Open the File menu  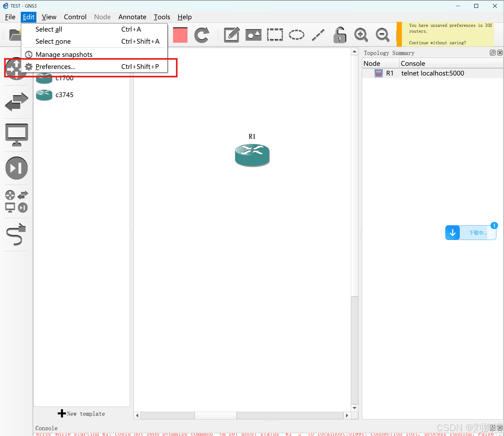pyautogui.click(x=10, y=17)
